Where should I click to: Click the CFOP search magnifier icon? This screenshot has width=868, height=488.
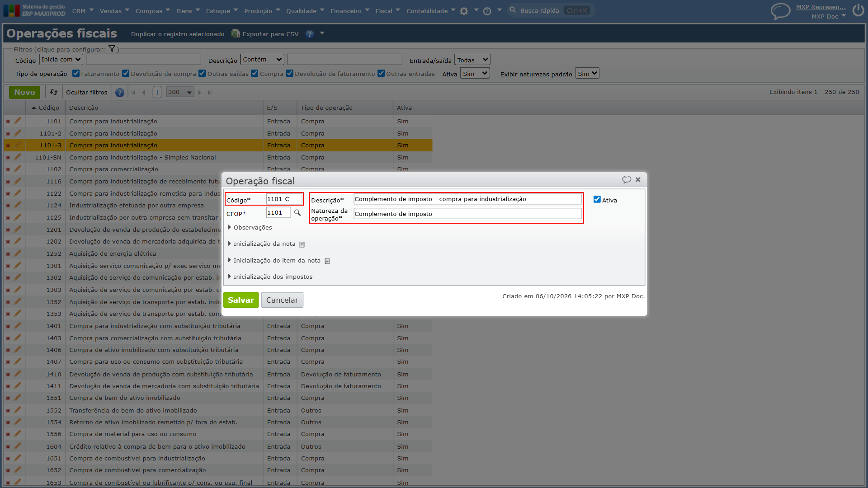297,213
